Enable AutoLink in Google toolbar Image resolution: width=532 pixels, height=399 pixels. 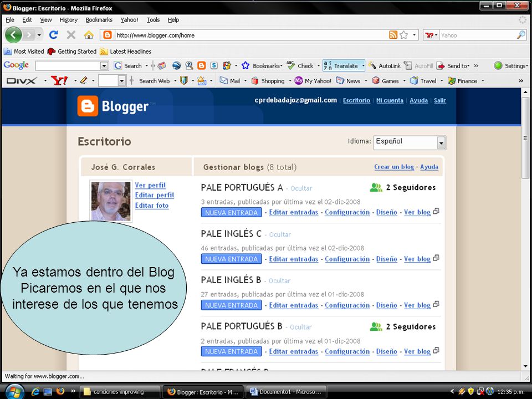pos(385,66)
